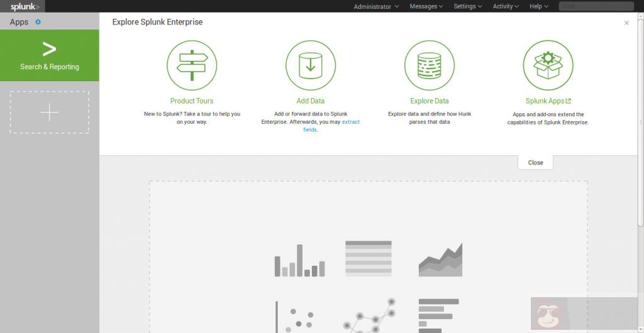
Task: Expand the Administrator dropdown menu
Action: 376,6
